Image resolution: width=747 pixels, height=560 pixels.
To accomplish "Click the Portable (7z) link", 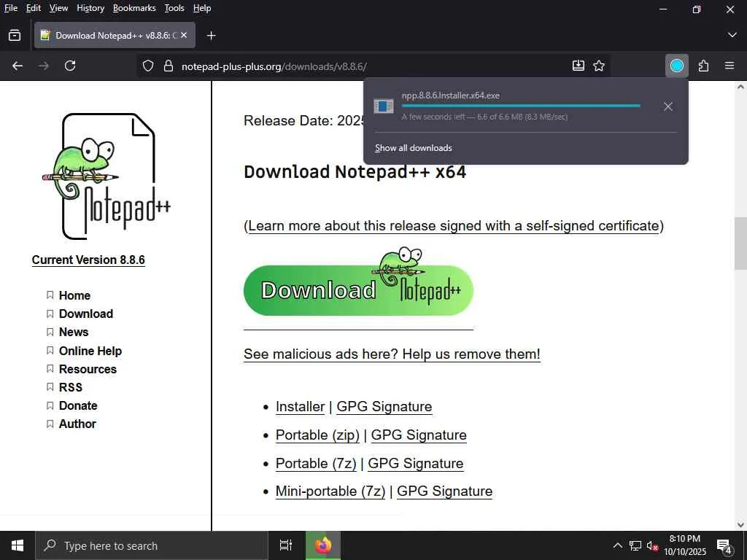I will click(316, 463).
